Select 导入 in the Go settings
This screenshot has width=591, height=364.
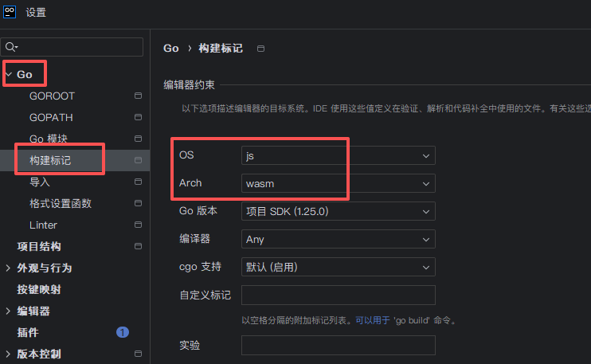40,182
